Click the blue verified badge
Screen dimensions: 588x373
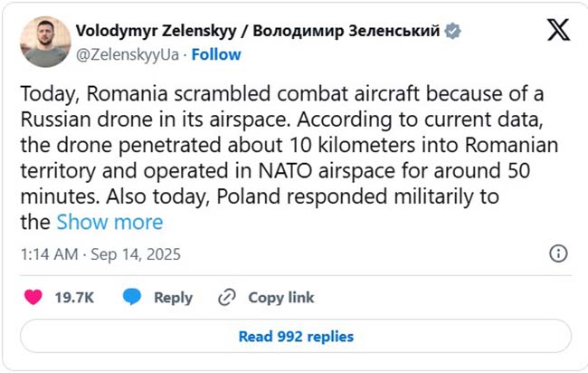tap(452, 31)
